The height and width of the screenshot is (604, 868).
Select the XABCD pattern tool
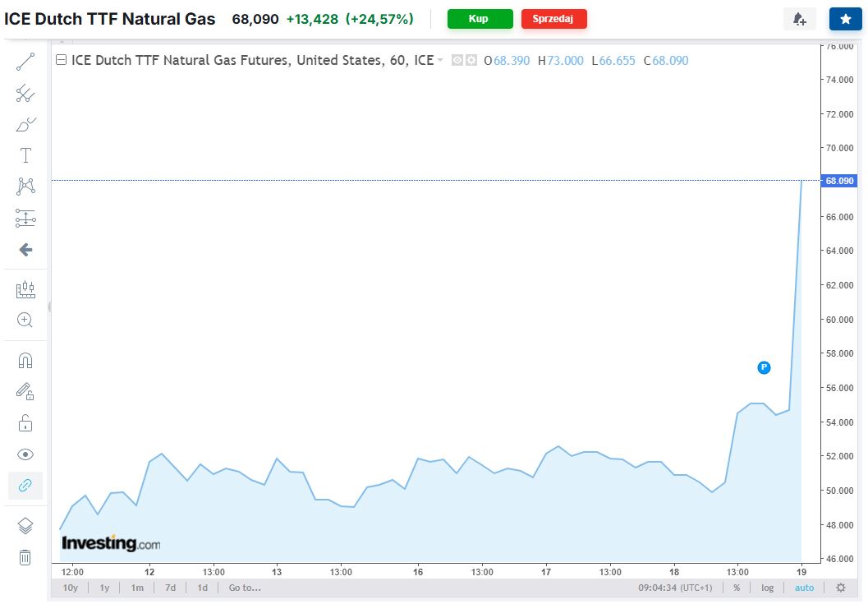(25, 187)
